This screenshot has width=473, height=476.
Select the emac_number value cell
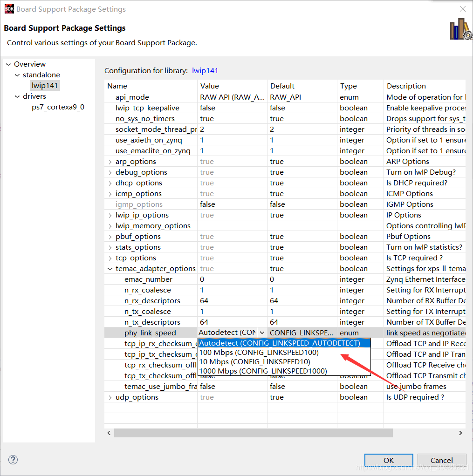click(x=233, y=279)
